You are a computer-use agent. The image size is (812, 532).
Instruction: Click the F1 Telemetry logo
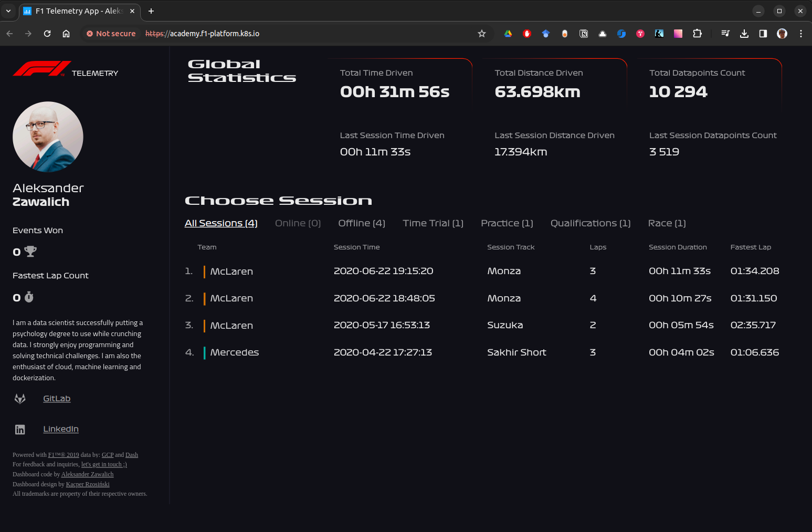click(x=66, y=69)
